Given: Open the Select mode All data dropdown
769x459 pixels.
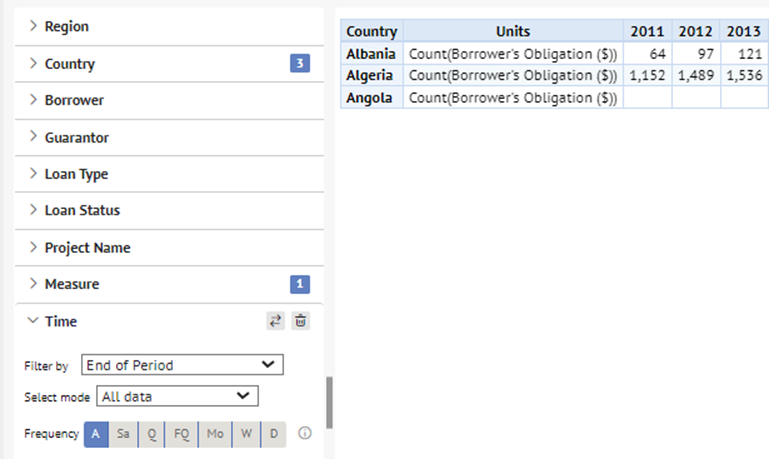Looking at the screenshot, I should (178, 396).
